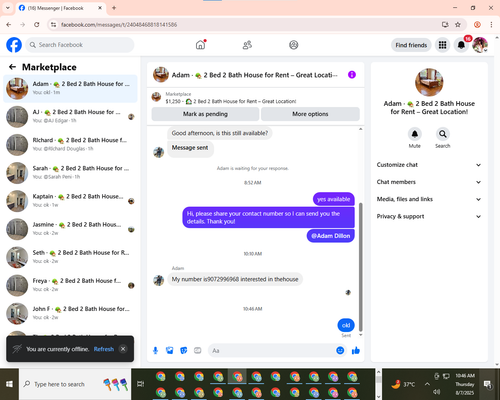
Task: Click Find friends button
Action: point(411,45)
